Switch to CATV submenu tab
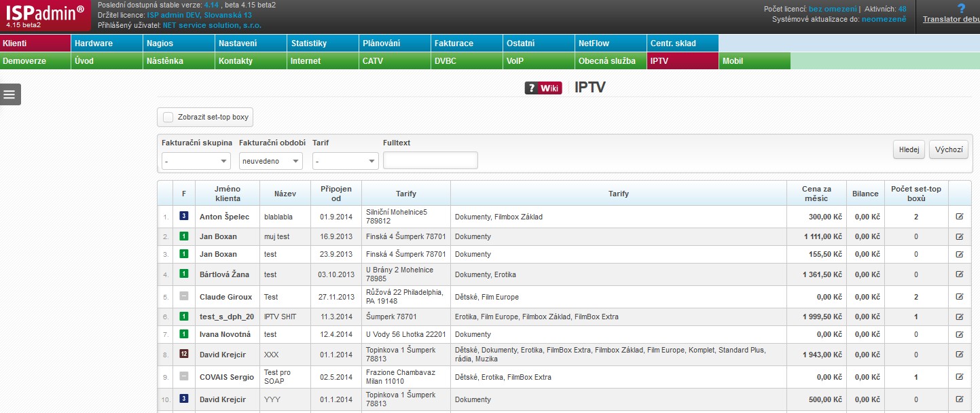Screen dimensions: 980x413 pos(395,60)
